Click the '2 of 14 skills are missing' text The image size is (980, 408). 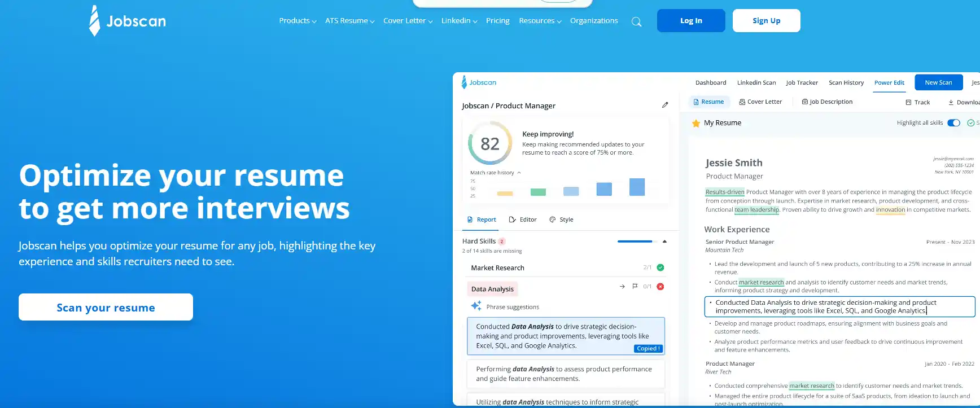492,251
